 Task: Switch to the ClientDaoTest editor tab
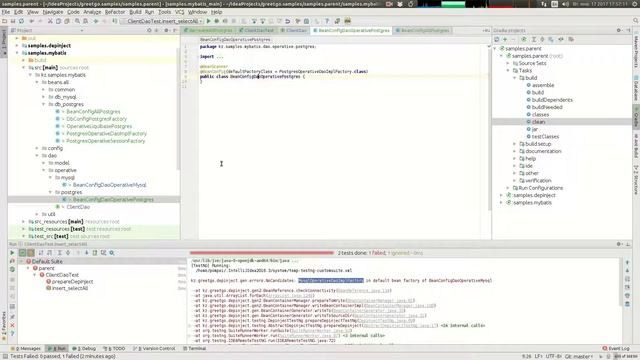(256, 30)
